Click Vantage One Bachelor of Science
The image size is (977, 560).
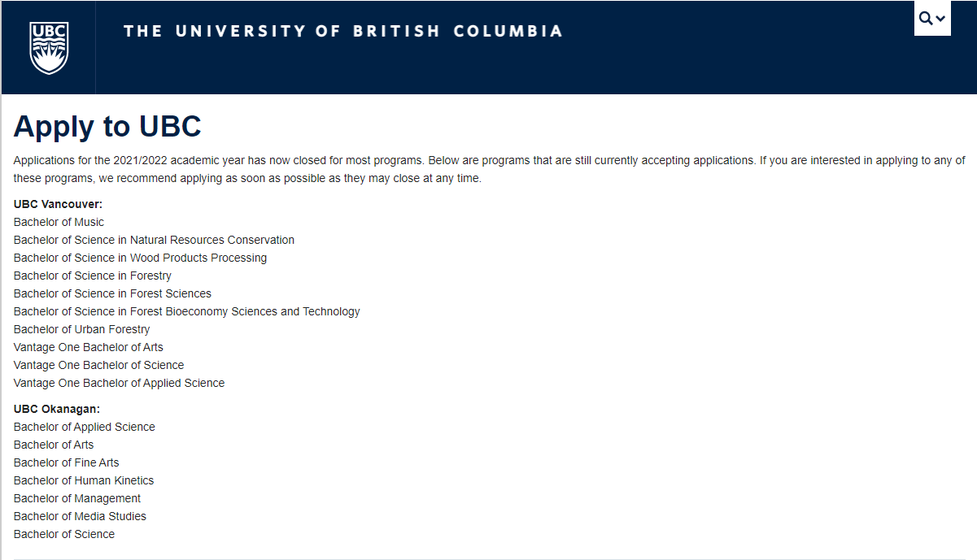[98, 365]
